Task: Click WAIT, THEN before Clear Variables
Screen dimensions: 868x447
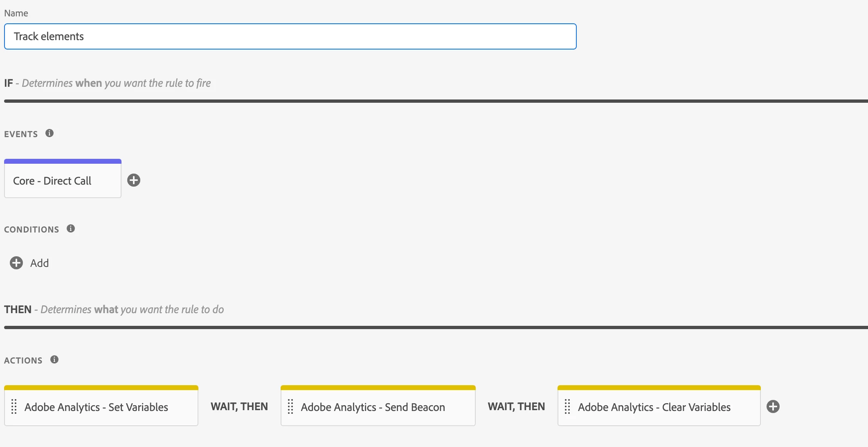Action: click(516, 406)
